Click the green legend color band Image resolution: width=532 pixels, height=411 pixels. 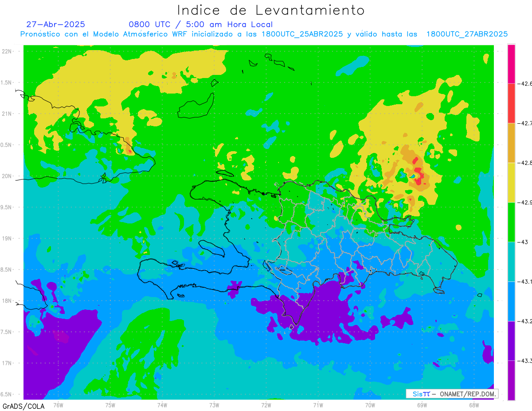[511, 222]
